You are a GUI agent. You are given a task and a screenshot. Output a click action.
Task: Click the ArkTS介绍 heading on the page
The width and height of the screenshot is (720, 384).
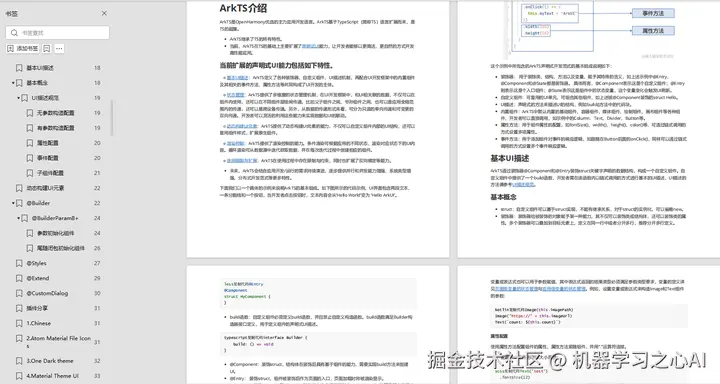point(243,8)
